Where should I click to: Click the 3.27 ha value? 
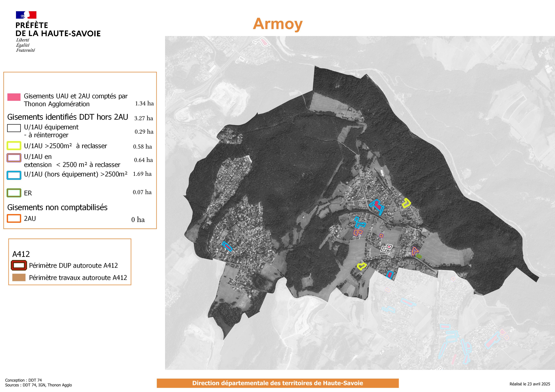[x=144, y=118]
